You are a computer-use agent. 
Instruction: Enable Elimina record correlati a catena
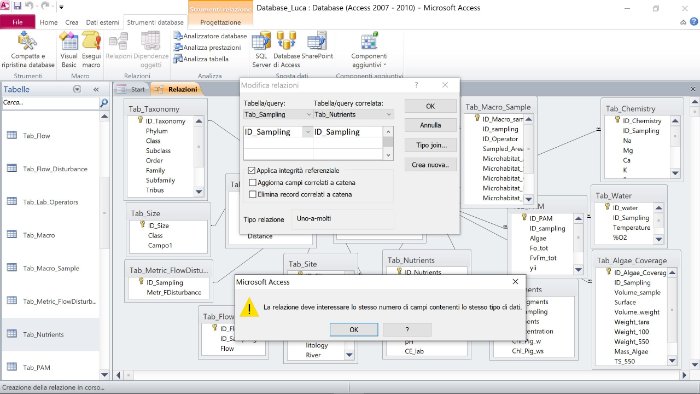click(x=253, y=195)
